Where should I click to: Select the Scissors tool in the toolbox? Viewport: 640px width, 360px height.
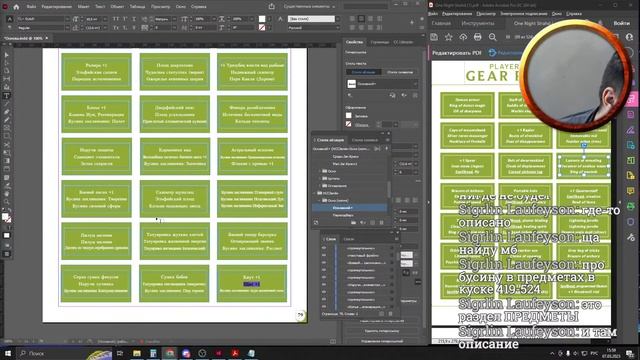click(7, 144)
